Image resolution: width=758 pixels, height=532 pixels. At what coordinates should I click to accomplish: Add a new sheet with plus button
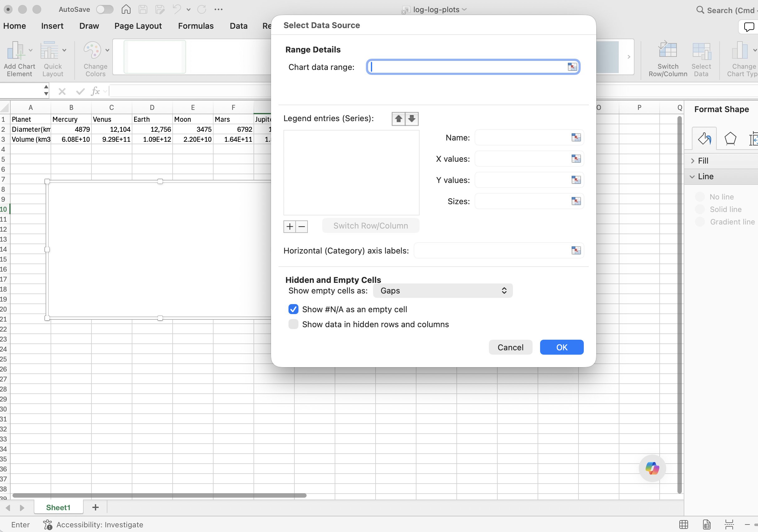(x=96, y=508)
